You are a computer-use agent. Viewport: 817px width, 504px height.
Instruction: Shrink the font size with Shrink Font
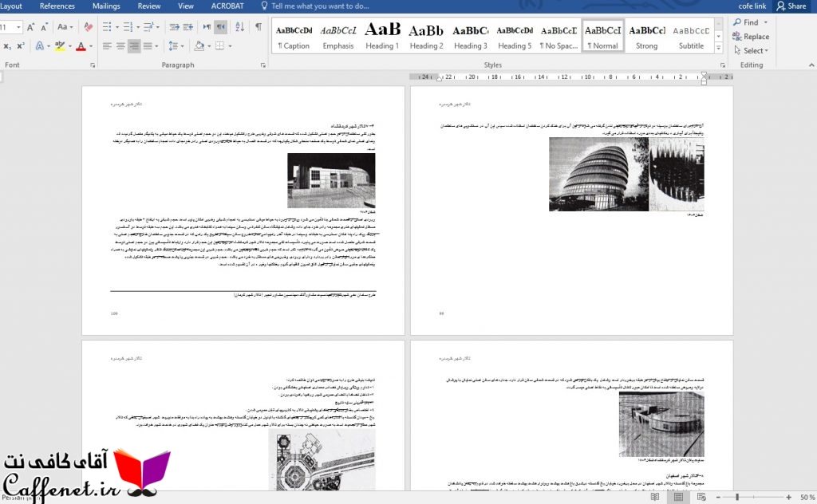pos(45,27)
